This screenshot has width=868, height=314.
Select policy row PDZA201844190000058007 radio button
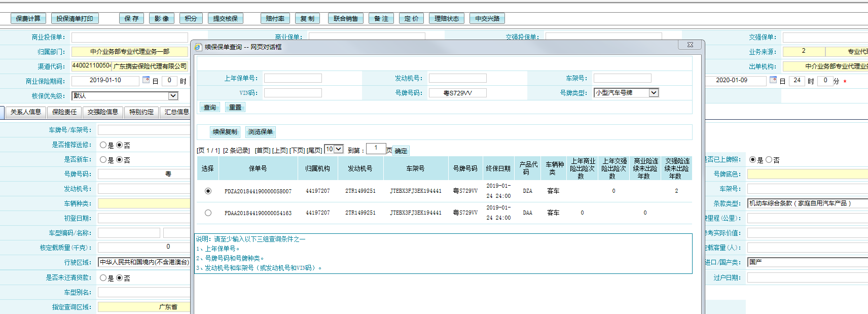point(208,191)
